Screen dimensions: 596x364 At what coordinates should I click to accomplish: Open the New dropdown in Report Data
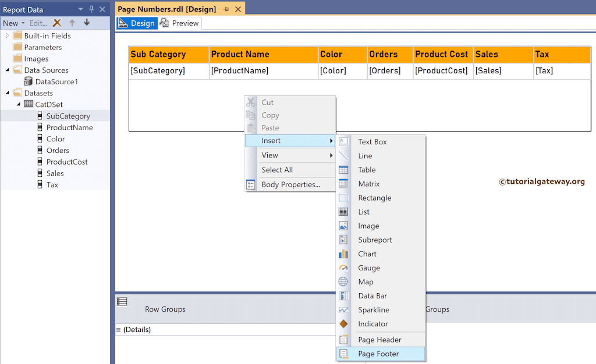tap(14, 23)
